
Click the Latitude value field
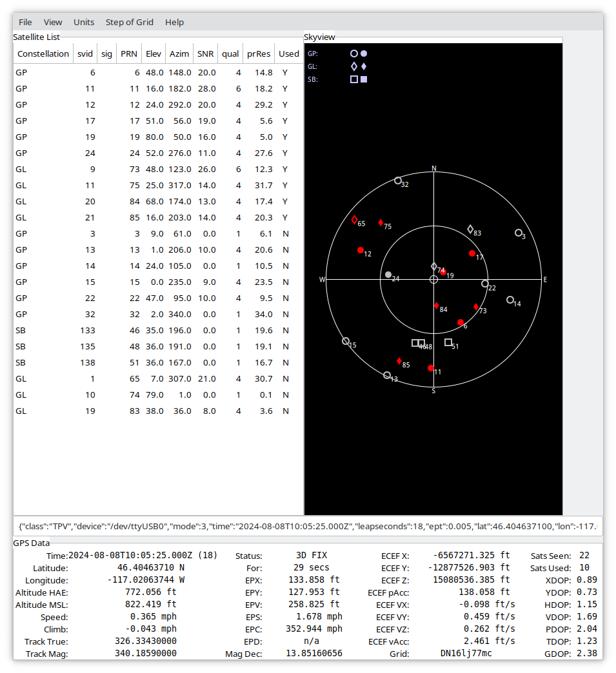(150, 568)
